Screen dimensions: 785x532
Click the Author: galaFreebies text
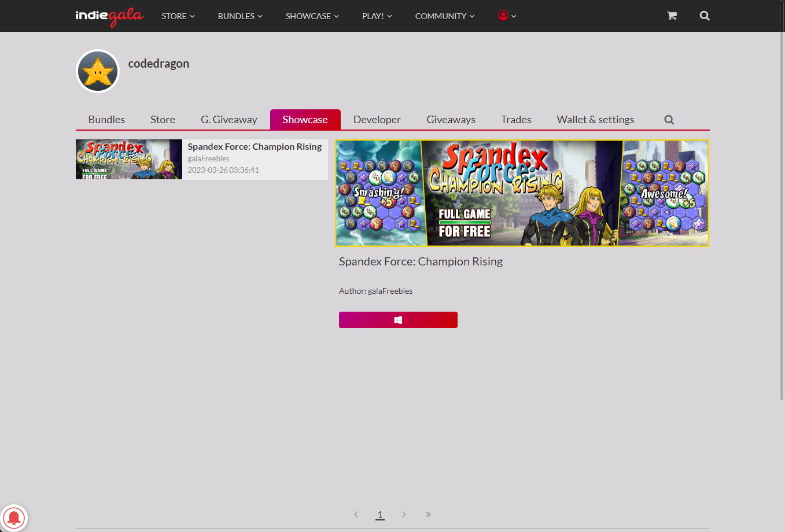click(375, 291)
